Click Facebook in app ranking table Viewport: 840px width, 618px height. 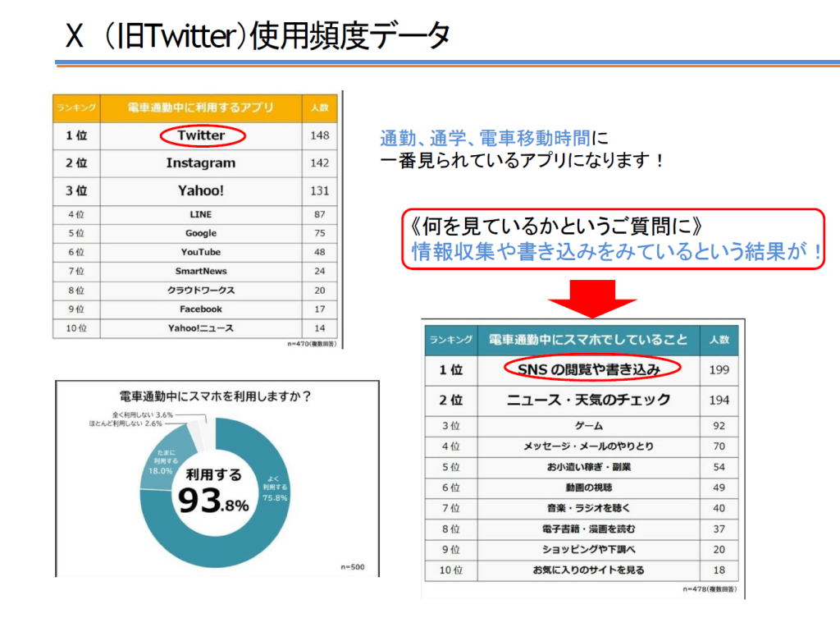[201, 309]
